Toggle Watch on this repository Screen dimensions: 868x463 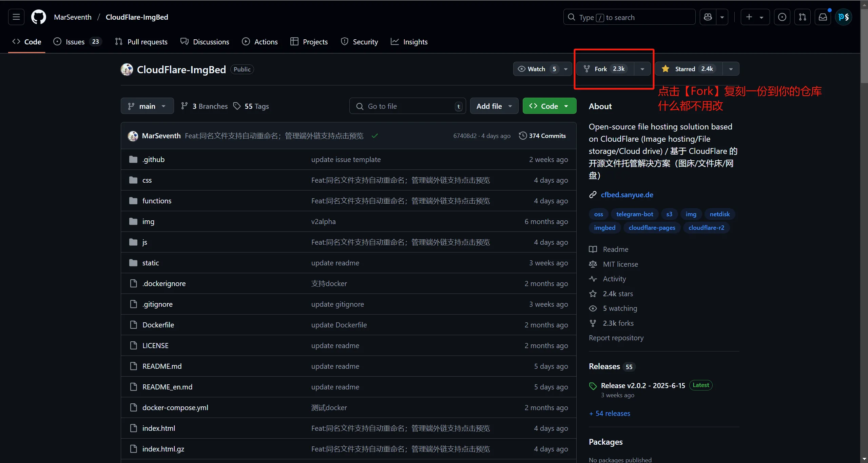tap(536, 69)
